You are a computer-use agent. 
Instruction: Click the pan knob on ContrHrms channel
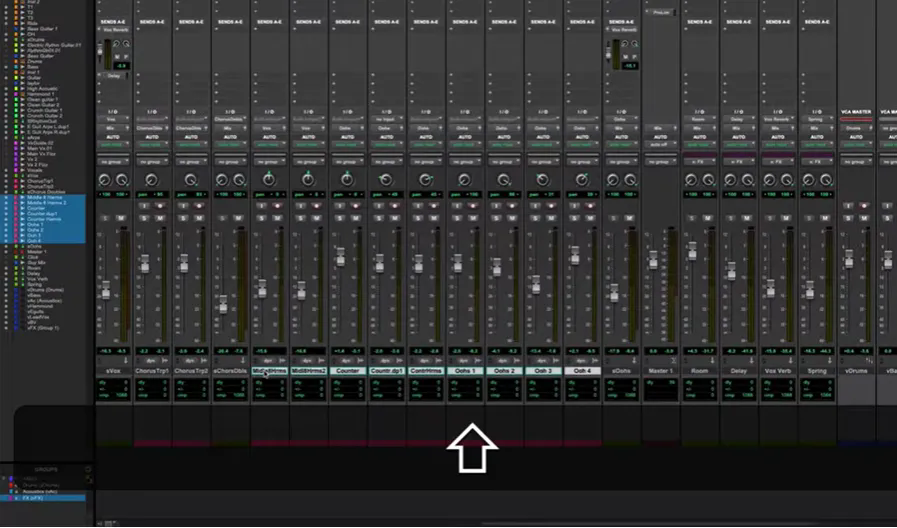[425, 180]
